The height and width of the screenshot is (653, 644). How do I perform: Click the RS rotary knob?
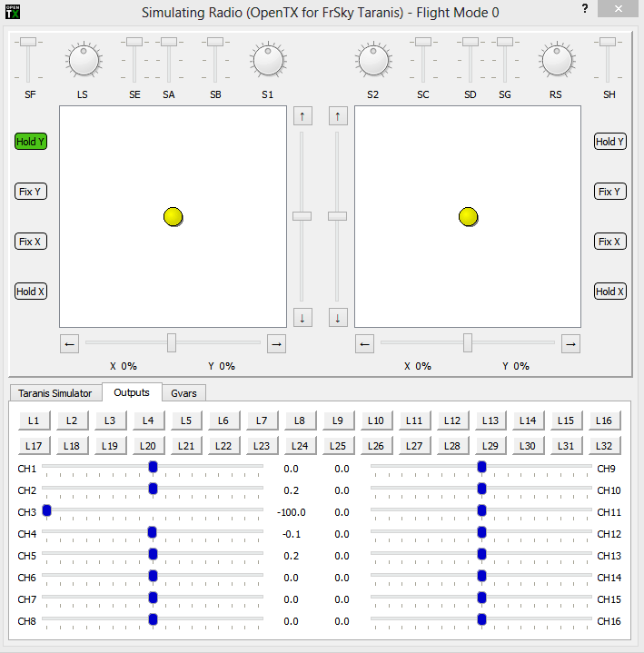coord(557,60)
